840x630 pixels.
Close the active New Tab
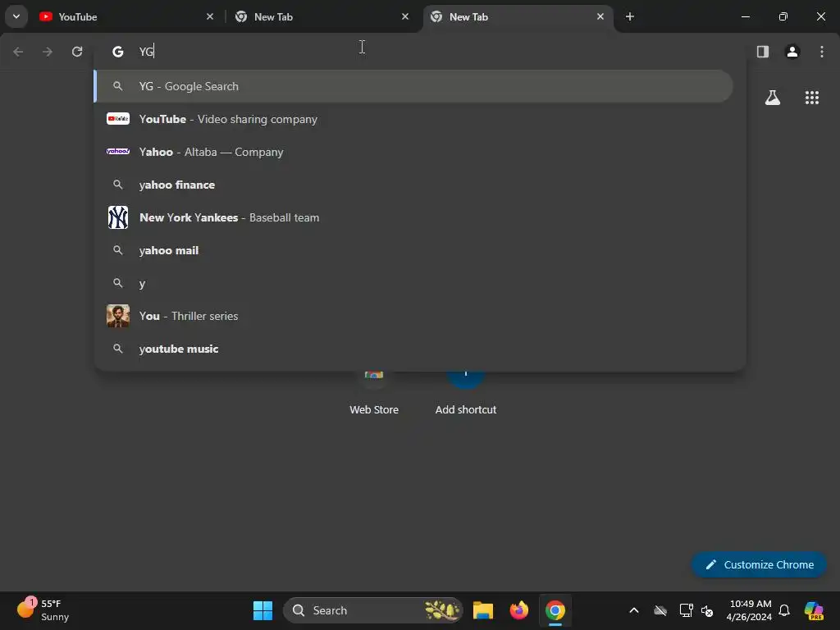click(x=600, y=16)
